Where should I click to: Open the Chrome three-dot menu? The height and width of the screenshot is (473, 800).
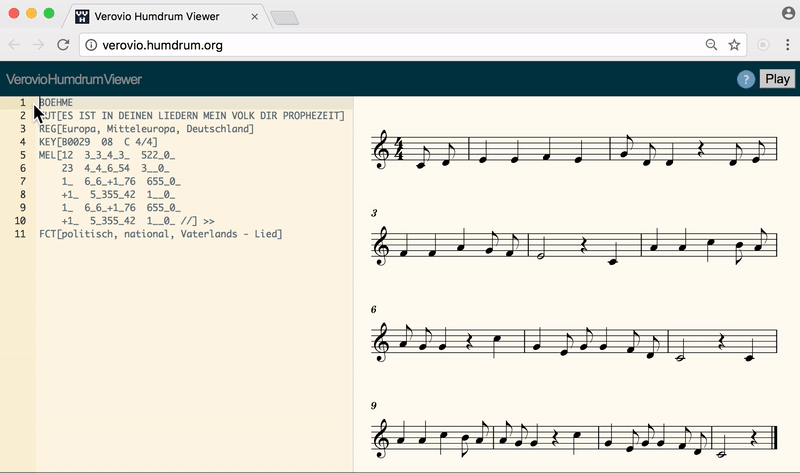pyautogui.click(x=787, y=45)
